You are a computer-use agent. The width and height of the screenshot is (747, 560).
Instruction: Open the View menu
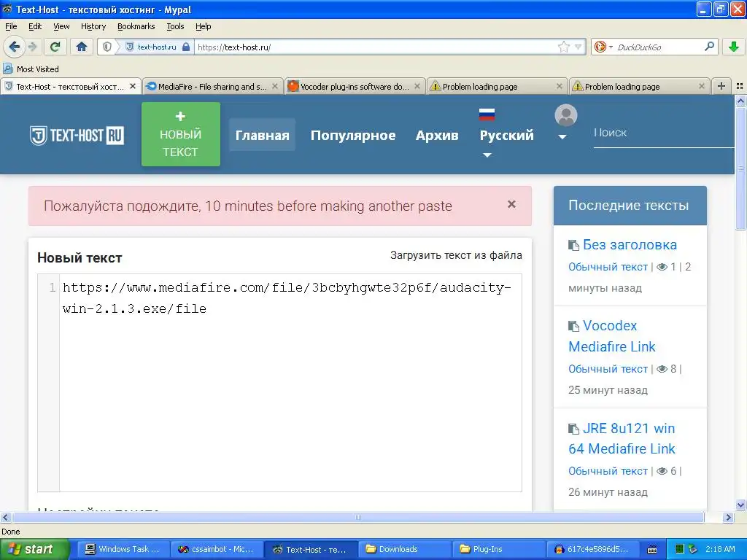click(x=61, y=26)
